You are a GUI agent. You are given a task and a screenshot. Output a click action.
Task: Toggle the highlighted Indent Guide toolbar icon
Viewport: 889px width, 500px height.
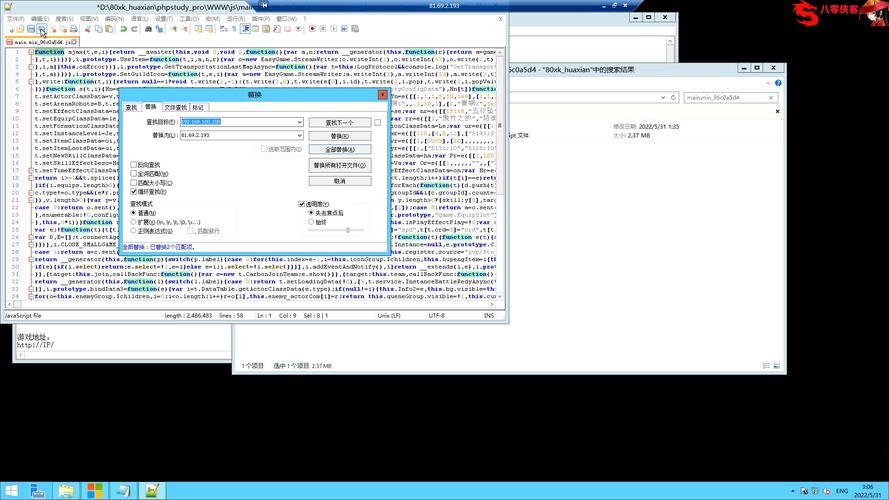click(245, 29)
